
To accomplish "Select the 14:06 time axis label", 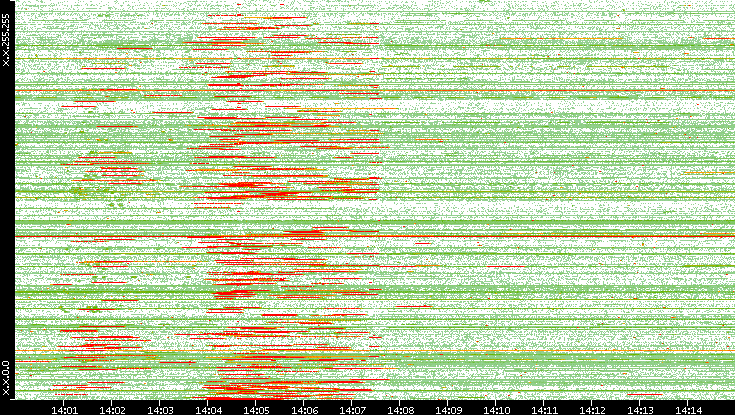I will click(x=303, y=410).
